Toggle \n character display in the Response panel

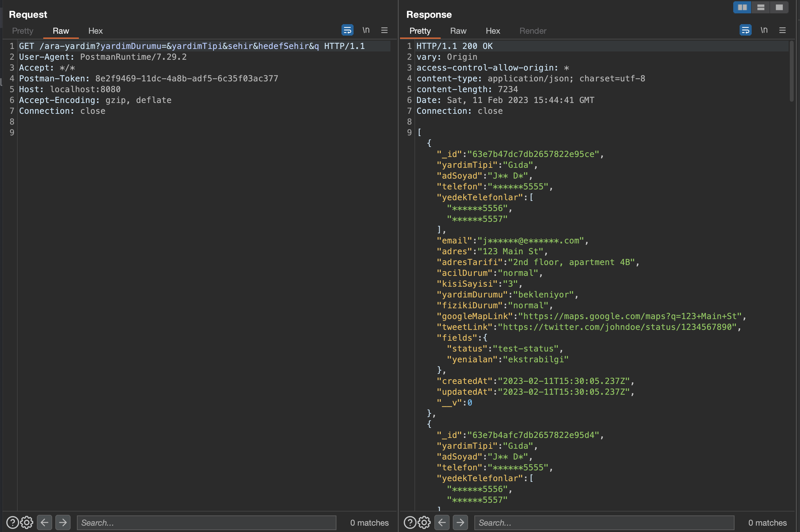pos(764,30)
